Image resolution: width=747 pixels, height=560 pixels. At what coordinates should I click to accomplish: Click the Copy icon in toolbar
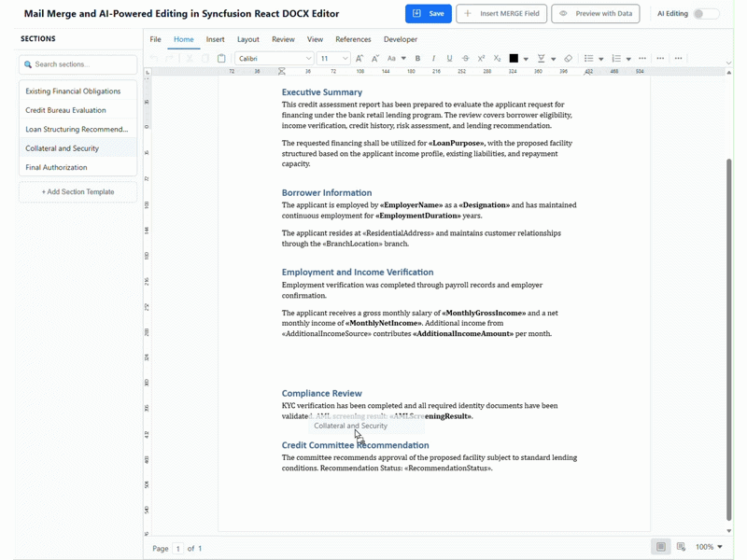tap(205, 59)
